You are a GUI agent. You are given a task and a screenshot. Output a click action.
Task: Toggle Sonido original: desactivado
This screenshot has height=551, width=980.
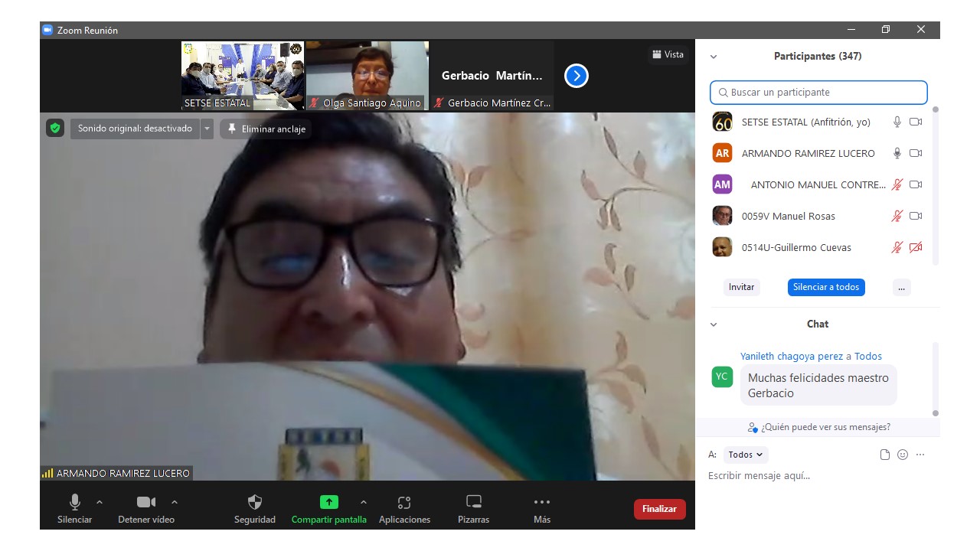pos(135,129)
